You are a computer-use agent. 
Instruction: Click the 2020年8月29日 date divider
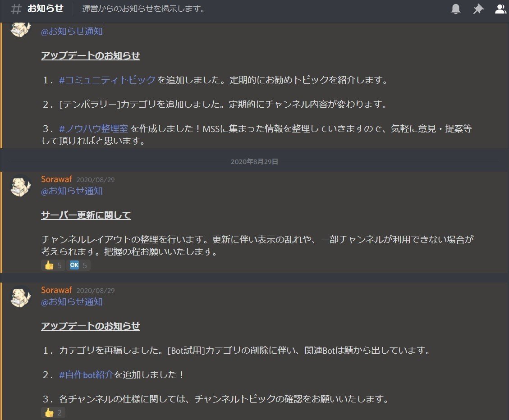254,161
